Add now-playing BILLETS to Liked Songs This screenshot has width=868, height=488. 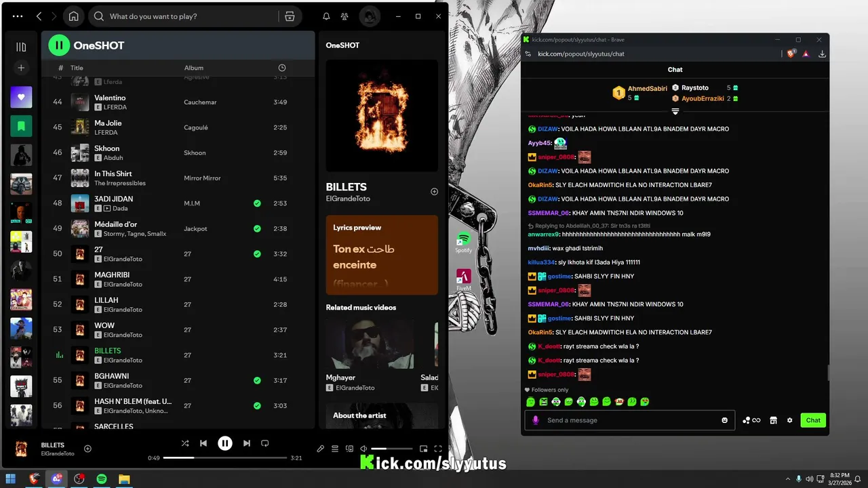pyautogui.click(x=87, y=449)
